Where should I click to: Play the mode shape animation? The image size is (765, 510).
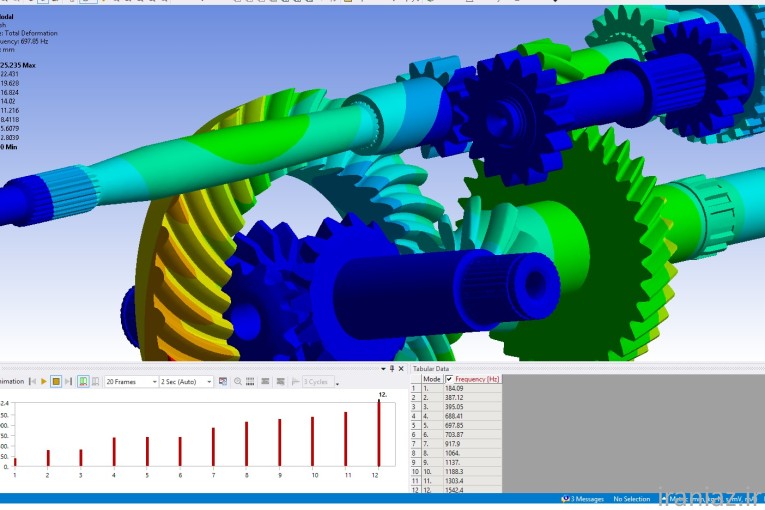coord(44,381)
